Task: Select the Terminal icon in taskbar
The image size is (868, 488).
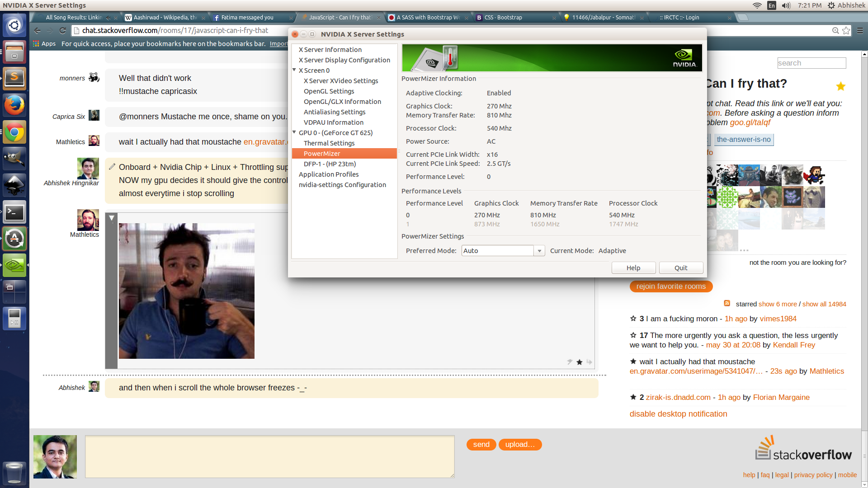Action: [x=15, y=212]
